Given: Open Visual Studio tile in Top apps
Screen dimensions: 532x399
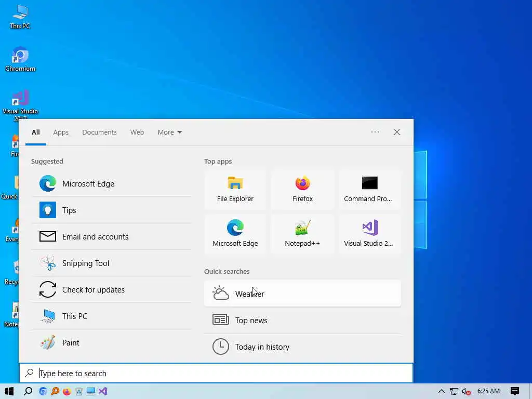Looking at the screenshot, I should 369,234.
